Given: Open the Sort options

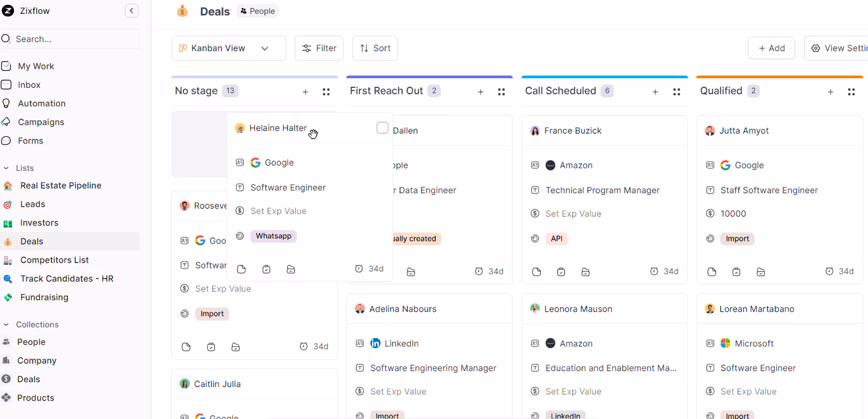Looking at the screenshot, I should 375,48.
